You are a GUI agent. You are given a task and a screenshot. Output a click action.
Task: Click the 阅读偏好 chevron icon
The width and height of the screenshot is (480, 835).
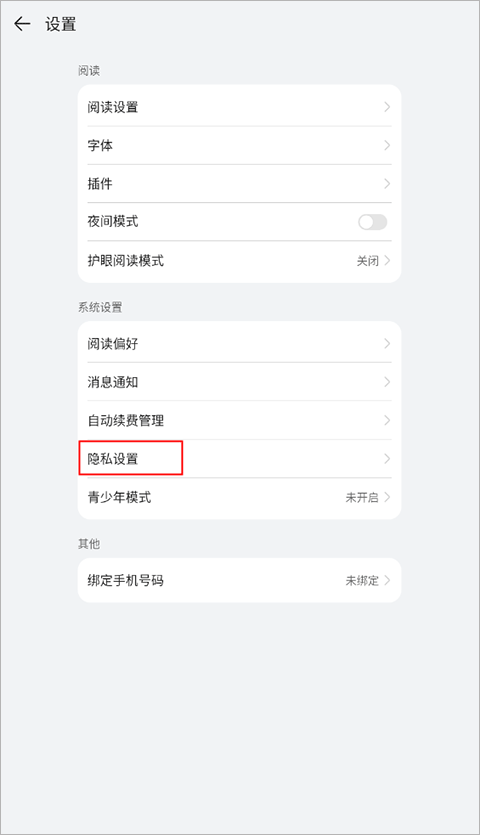tap(387, 343)
